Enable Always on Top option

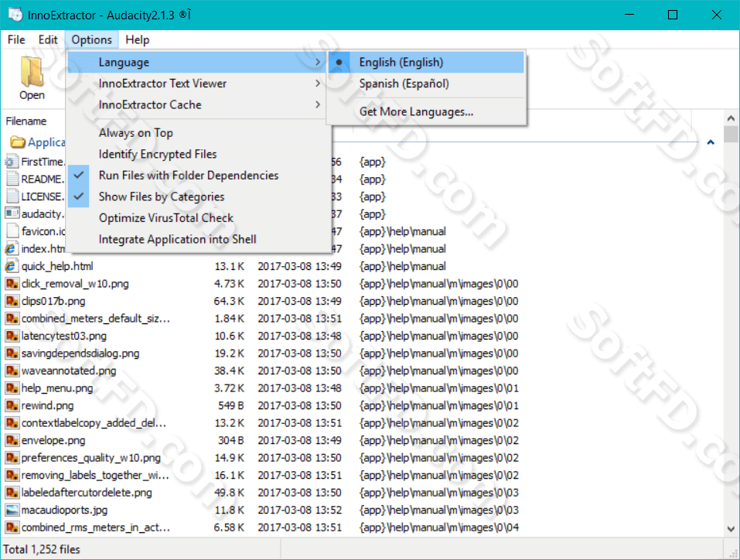pyautogui.click(x=199, y=133)
